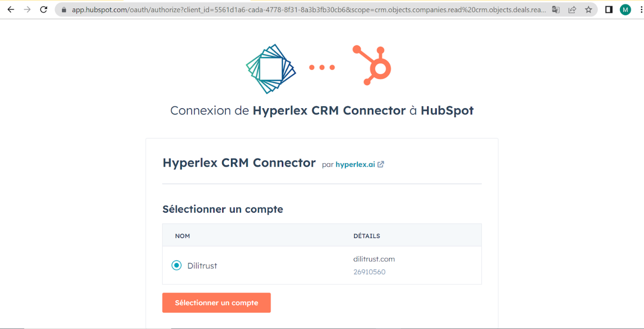Bookmark this page with the star icon
This screenshot has height=329, width=644.
pyautogui.click(x=588, y=9)
